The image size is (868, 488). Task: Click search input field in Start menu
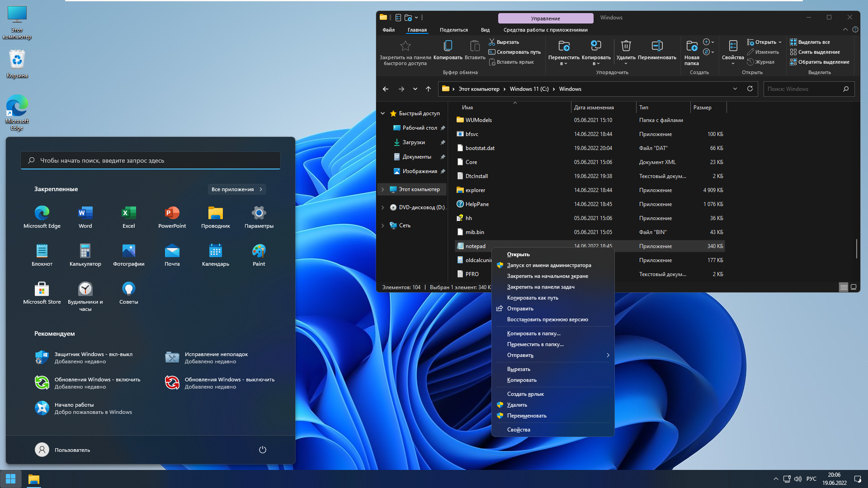[x=150, y=160]
